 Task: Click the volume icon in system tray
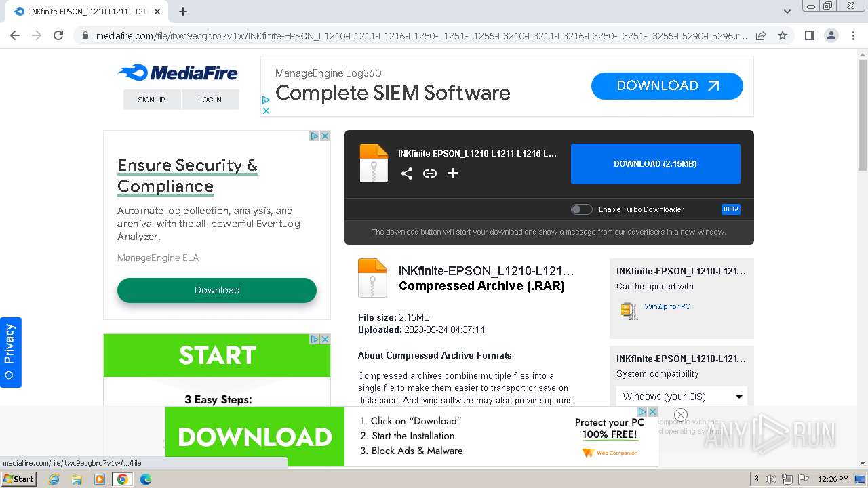(771, 479)
